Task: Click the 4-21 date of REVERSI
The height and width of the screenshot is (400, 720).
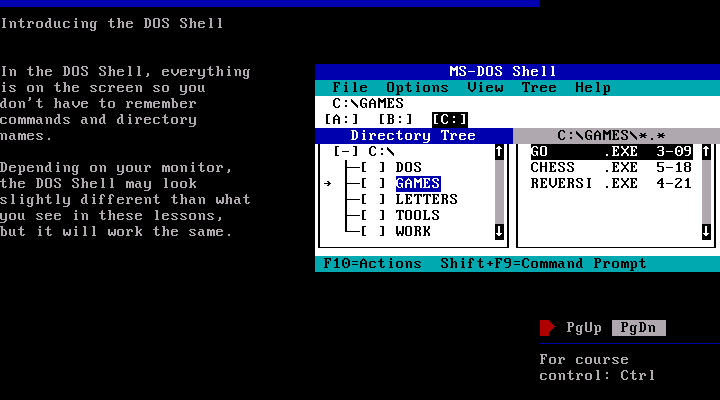Action: (674, 183)
